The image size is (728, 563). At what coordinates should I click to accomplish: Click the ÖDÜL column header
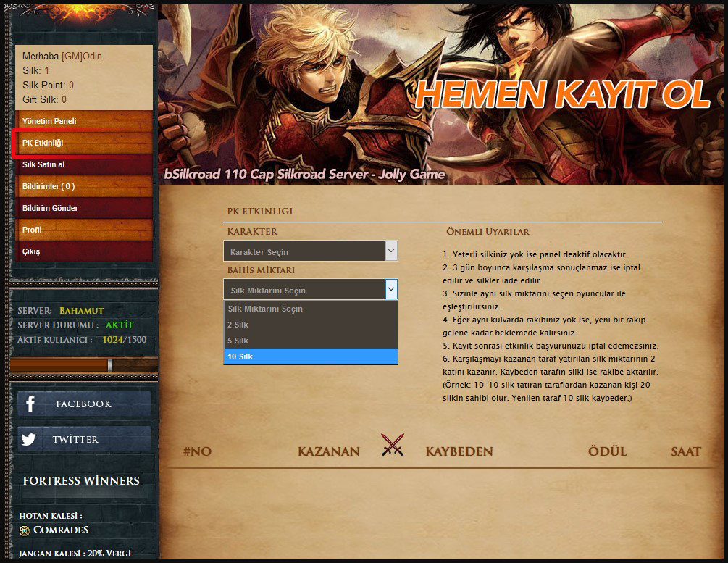pyautogui.click(x=607, y=451)
